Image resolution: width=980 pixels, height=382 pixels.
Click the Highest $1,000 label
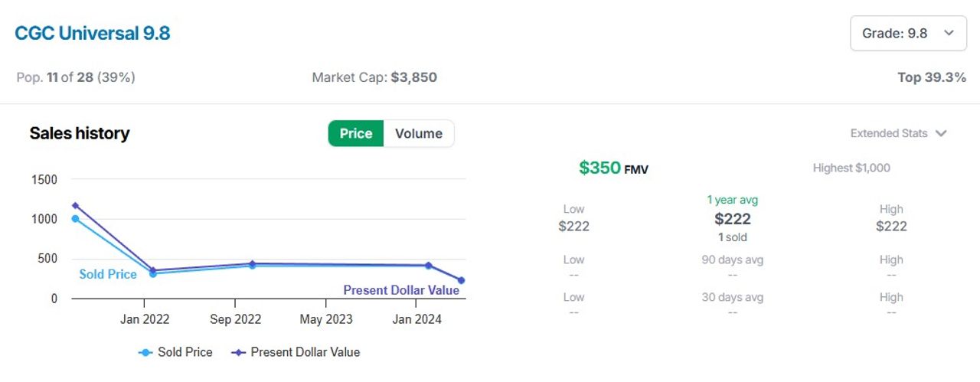coord(851,168)
